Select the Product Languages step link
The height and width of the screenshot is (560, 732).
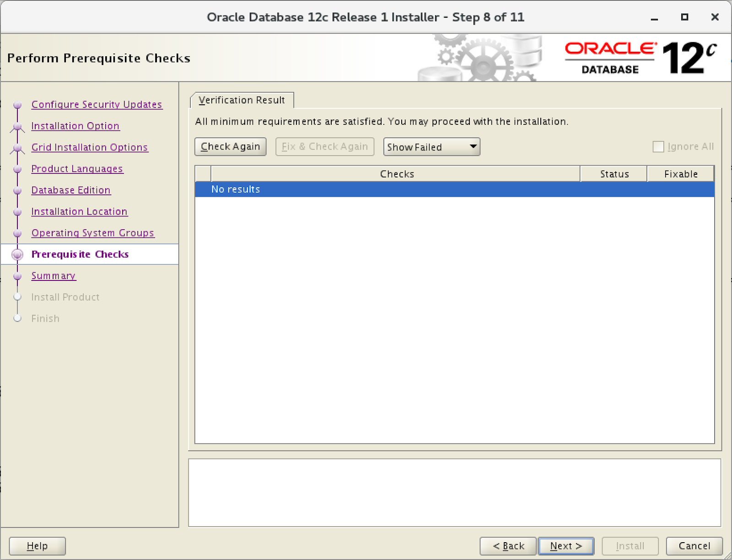point(77,169)
